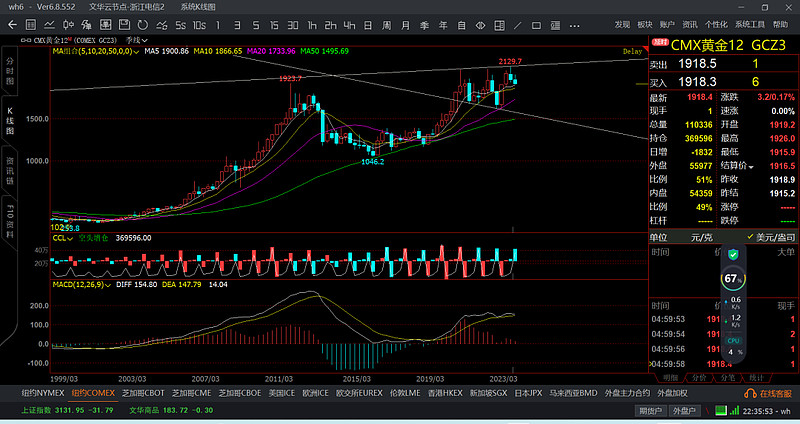Open multi-pane layout icon
Image resolution: width=800 pixels, height=424 pixels.
[x=499, y=25]
